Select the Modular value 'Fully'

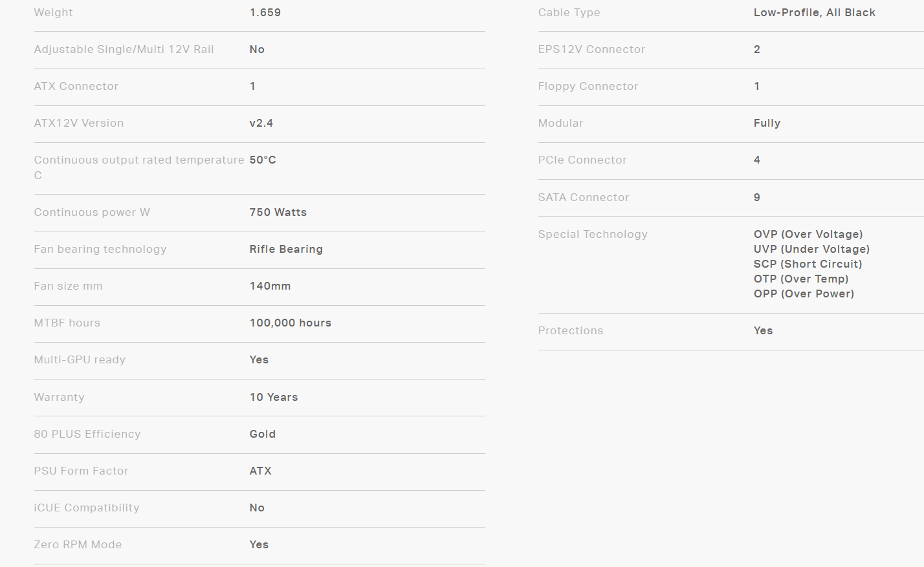[767, 123]
